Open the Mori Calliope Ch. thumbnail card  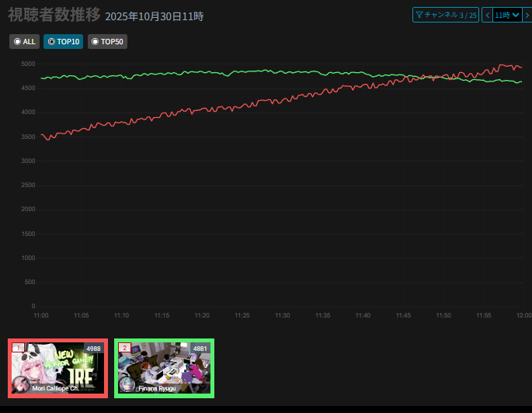click(x=57, y=368)
